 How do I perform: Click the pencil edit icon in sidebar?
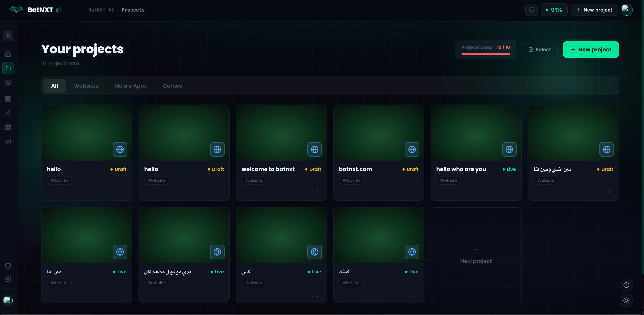pos(8,113)
